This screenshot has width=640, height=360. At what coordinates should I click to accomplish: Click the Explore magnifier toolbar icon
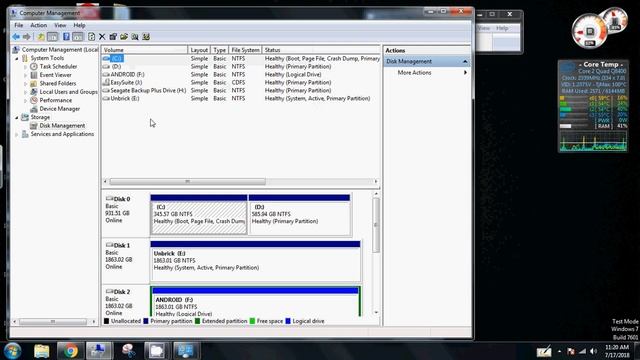135,37
